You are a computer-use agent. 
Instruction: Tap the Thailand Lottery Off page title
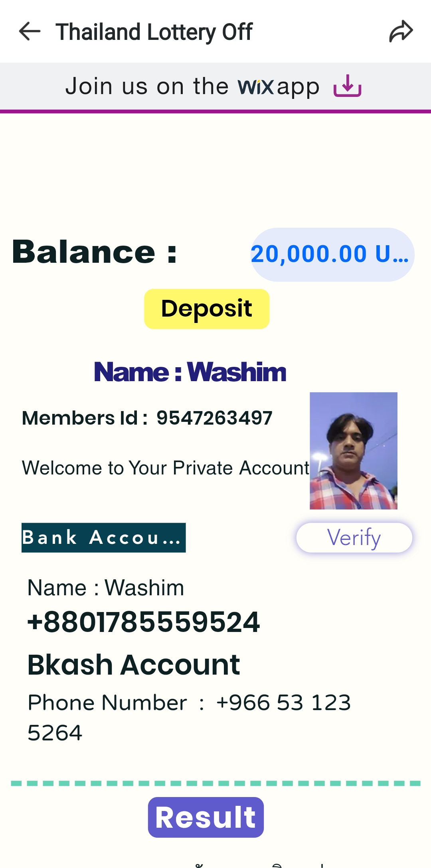pos(154,32)
